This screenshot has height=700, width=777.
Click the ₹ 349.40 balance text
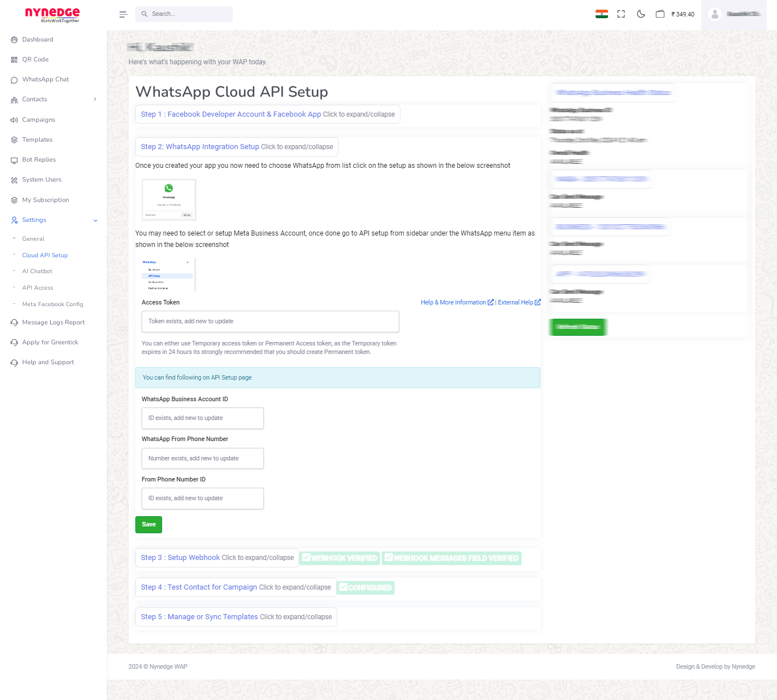tap(683, 14)
